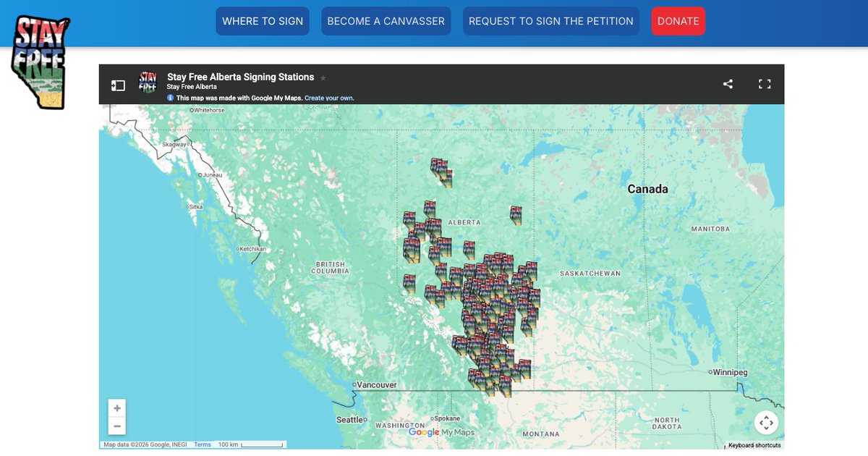Click the MANITOBA province label
868x456 pixels.
click(x=710, y=229)
